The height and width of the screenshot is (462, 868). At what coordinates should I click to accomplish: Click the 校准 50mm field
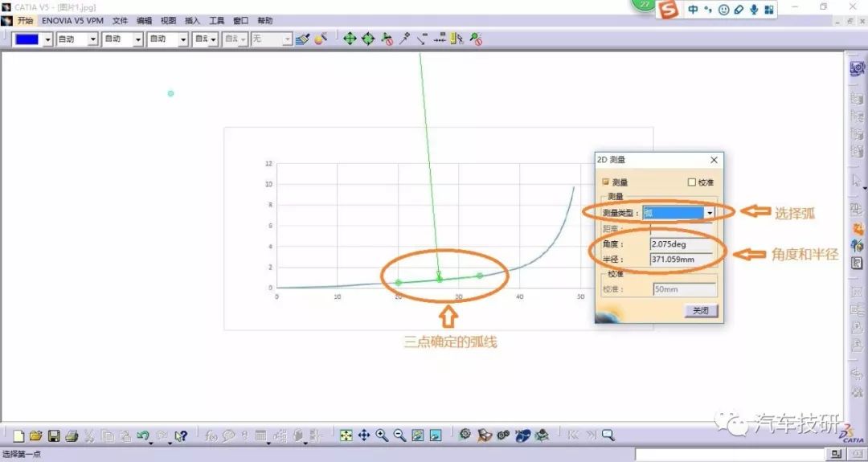685,289
